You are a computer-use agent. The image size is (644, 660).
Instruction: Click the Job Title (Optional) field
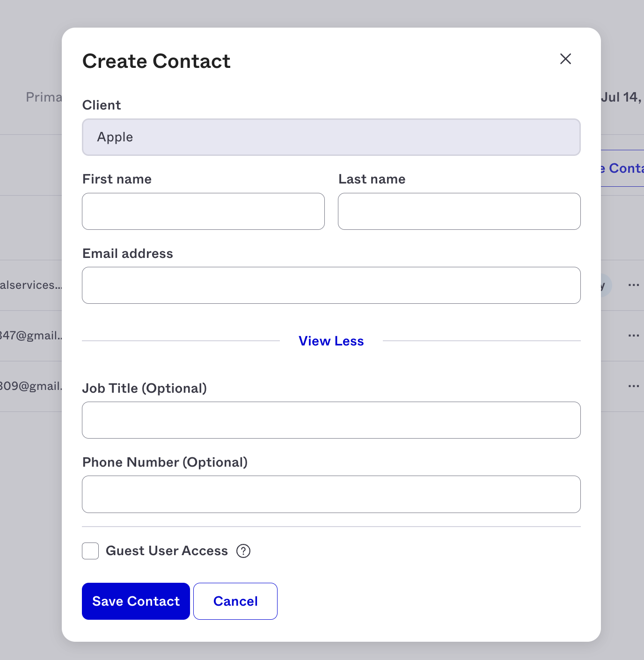[331, 420]
